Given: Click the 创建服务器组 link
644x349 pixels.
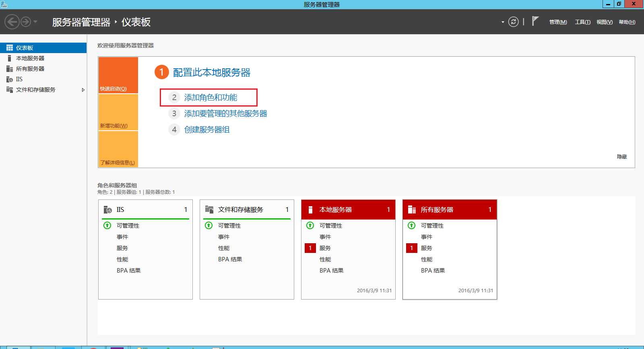Looking at the screenshot, I should [207, 129].
